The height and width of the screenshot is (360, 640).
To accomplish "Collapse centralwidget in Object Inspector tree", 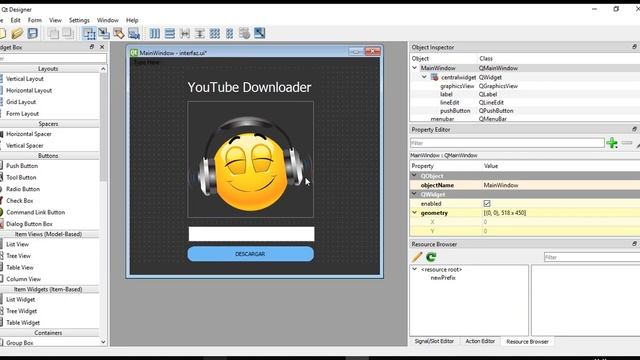I will (x=424, y=77).
